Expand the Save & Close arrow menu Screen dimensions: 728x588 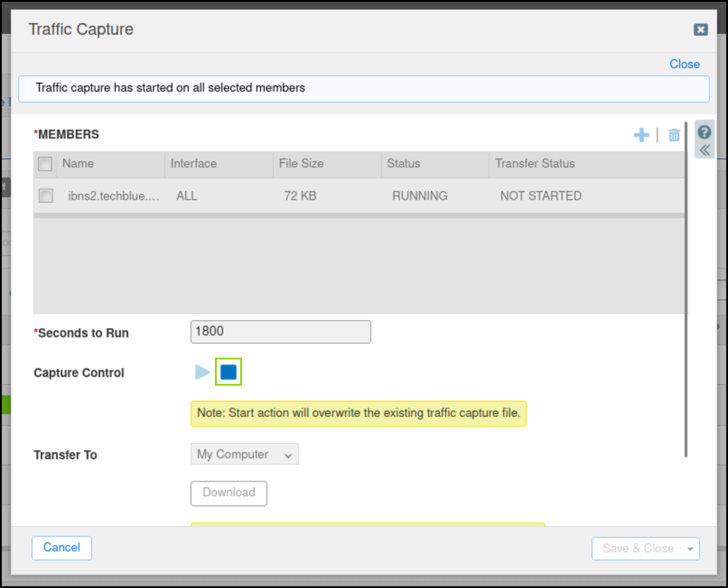coord(690,549)
